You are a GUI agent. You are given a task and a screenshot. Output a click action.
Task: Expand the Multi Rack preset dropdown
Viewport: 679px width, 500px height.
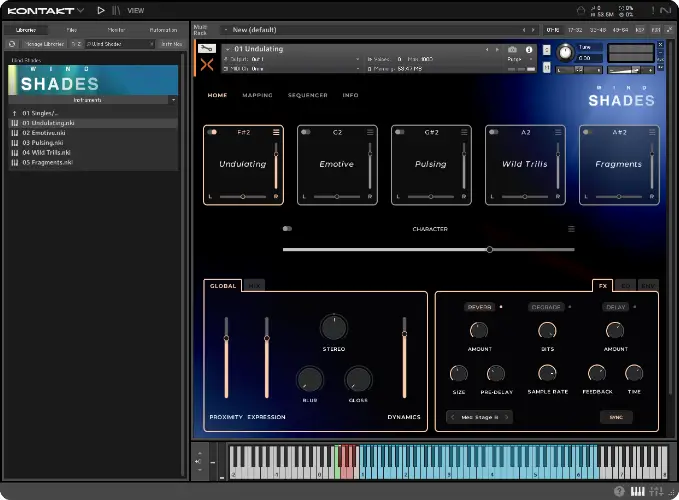[x=226, y=30]
